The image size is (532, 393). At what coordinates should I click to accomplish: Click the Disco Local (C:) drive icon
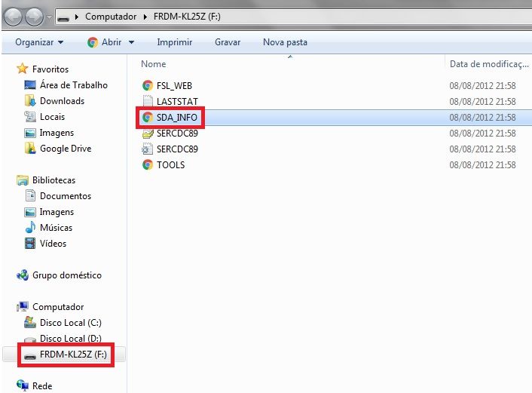coord(30,322)
